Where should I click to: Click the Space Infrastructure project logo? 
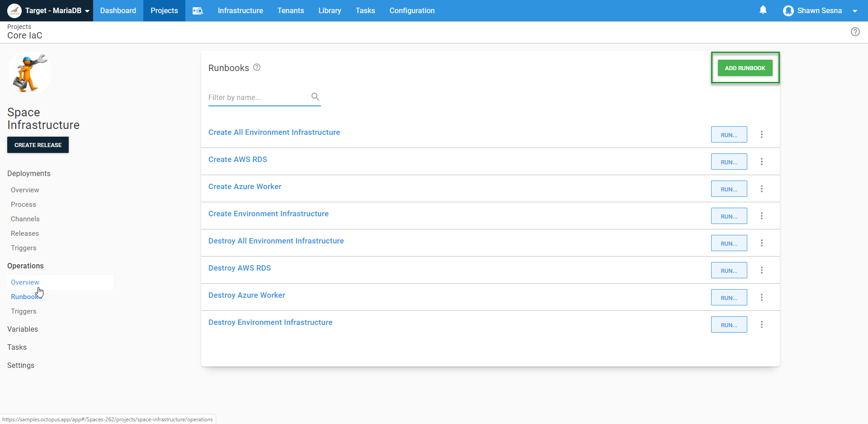(29, 72)
